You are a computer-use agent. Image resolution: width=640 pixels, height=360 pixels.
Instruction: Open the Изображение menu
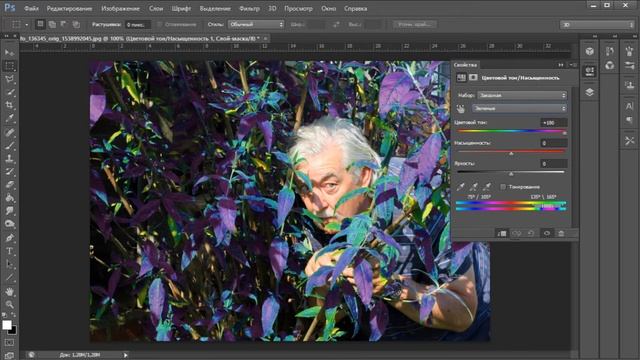point(120,8)
